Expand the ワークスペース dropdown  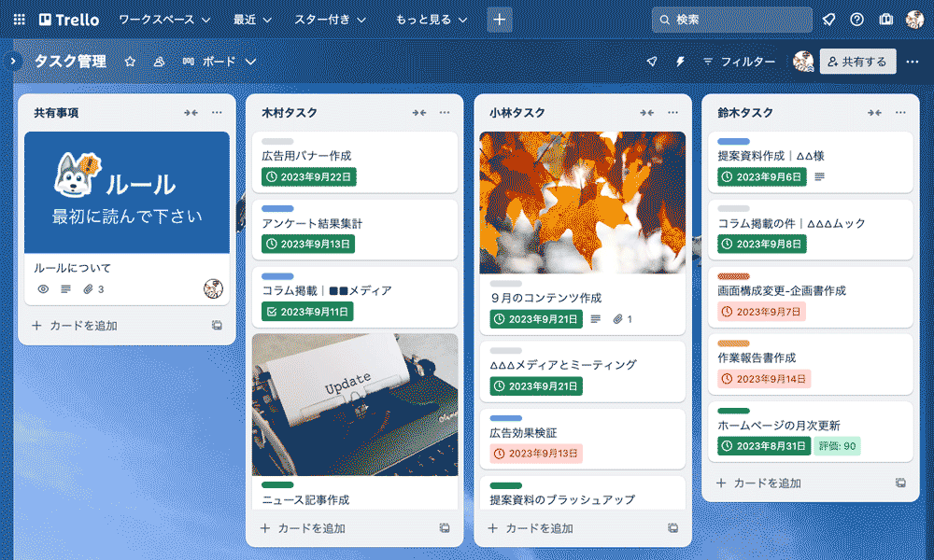164,20
